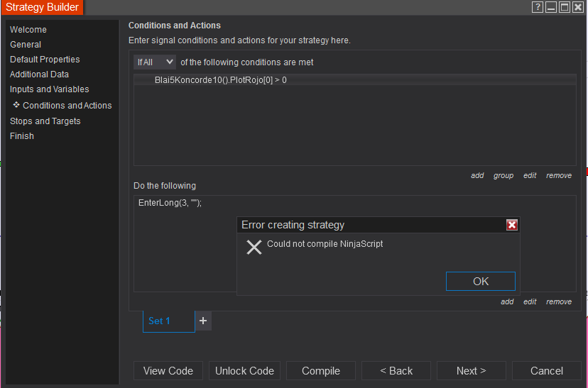Jump to the Finish step

point(22,136)
